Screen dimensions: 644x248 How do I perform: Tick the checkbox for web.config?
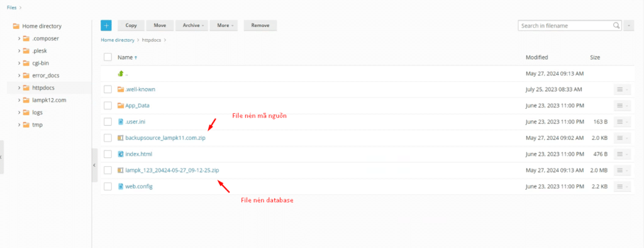click(x=108, y=186)
